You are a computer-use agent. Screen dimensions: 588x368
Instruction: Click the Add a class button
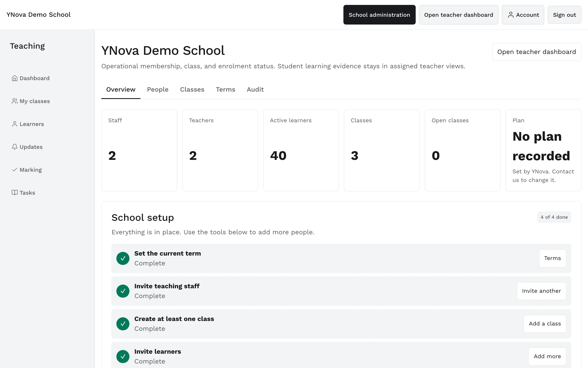click(x=545, y=324)
